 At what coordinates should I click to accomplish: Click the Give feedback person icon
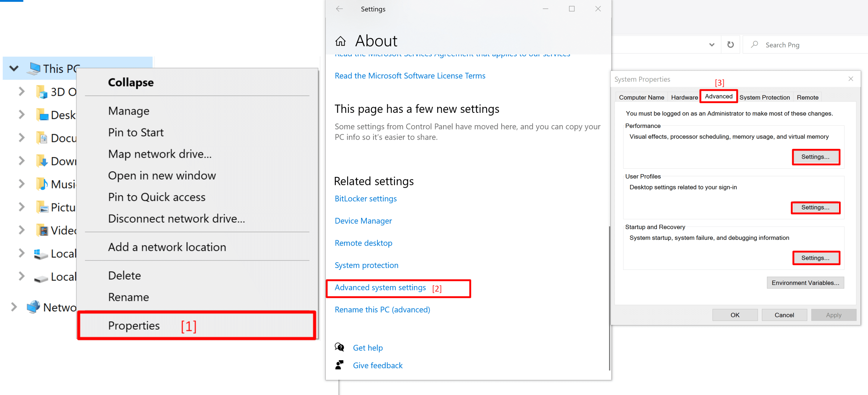(339, 365)
